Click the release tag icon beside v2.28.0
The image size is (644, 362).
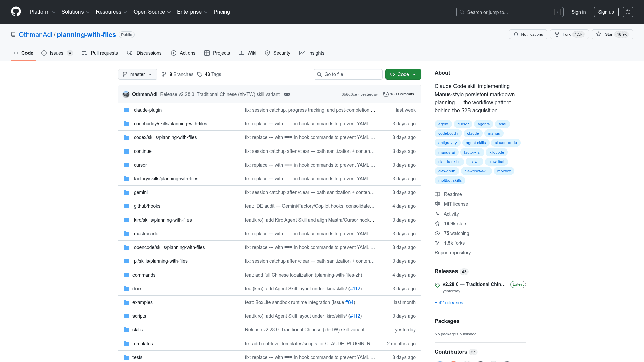pos(437,285)
